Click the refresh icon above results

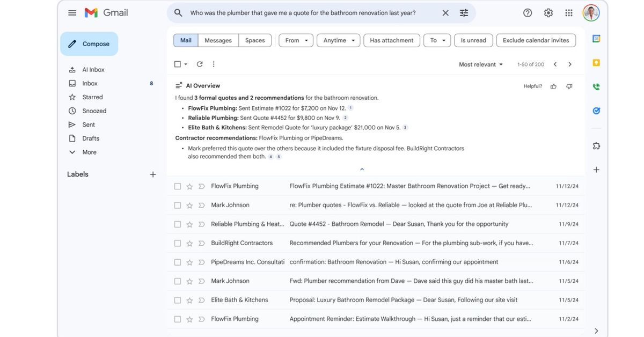200,64
